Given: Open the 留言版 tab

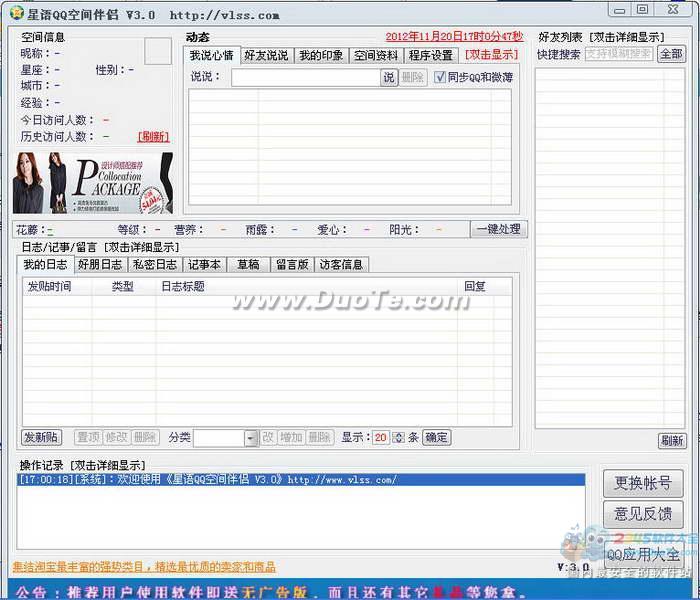Looking at the screenshot, I should click(292, 265).
